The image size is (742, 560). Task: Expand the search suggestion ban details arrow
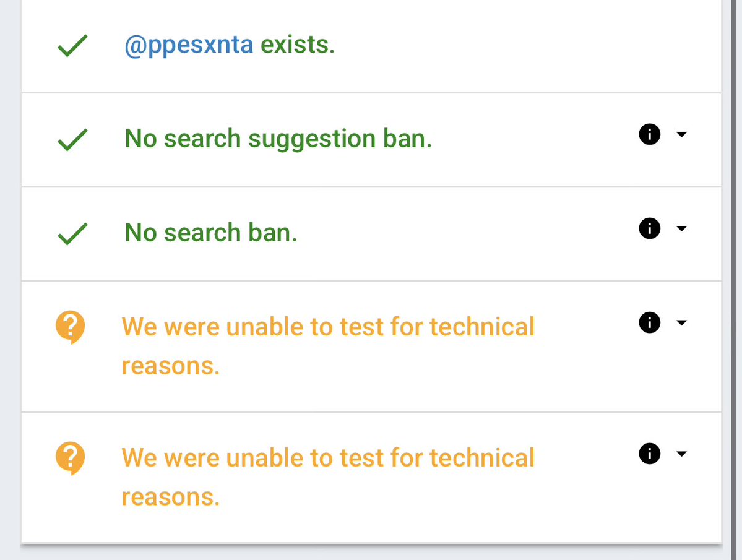coord(681,134)
